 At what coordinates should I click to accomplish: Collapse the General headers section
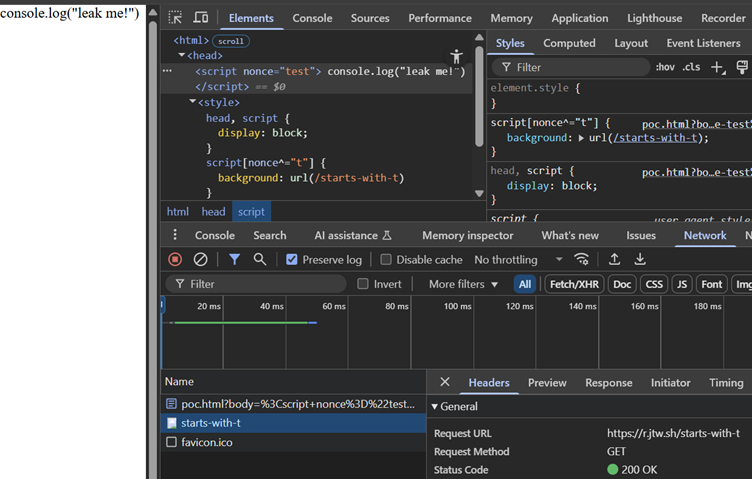[x=455, y=406]
